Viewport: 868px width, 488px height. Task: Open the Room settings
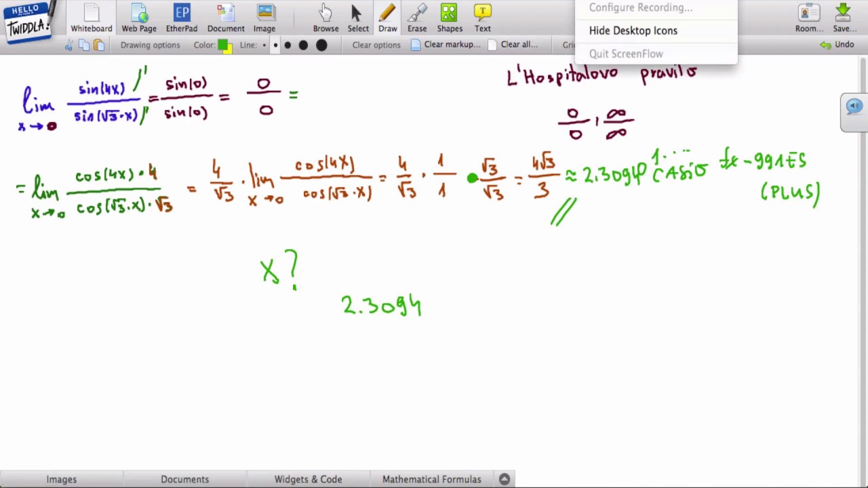[809, 18]
